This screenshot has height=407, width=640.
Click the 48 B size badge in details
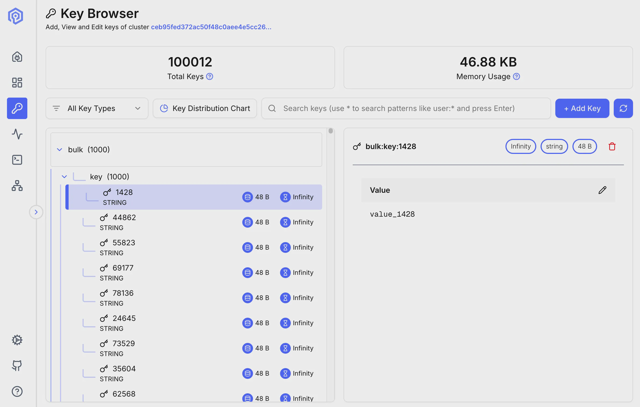tap(584, 147)
